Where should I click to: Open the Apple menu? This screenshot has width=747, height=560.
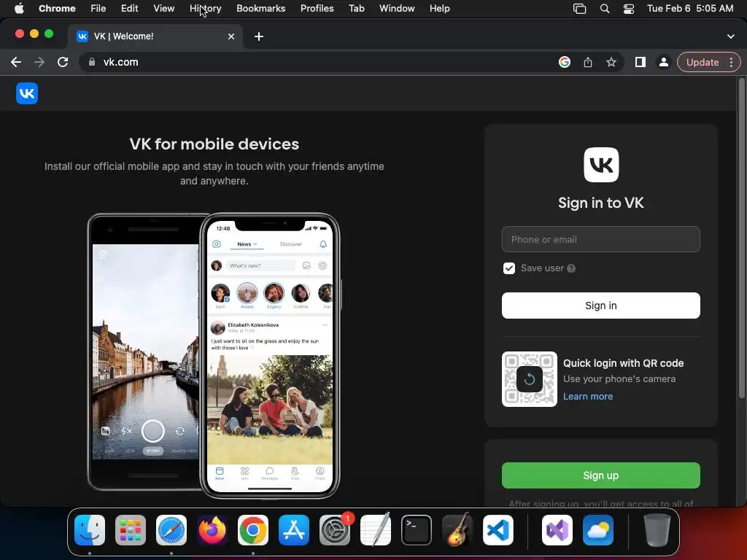click(19, 9)
